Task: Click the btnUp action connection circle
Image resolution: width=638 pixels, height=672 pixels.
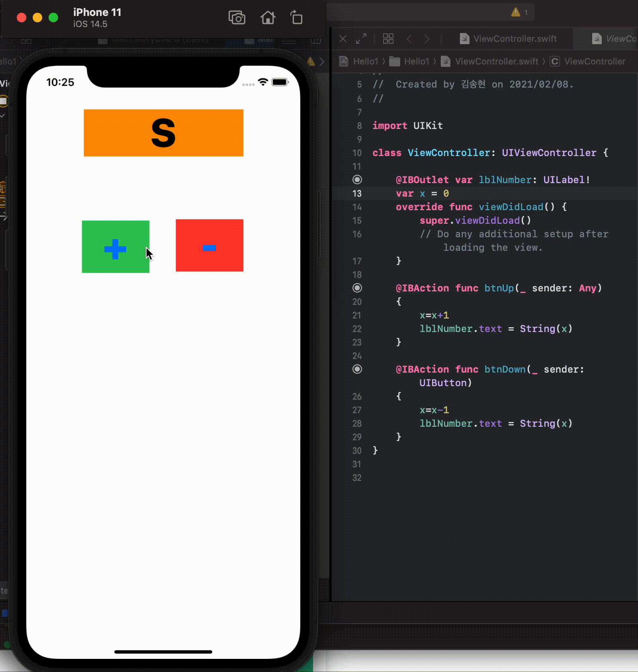Action: coord(357,288)
